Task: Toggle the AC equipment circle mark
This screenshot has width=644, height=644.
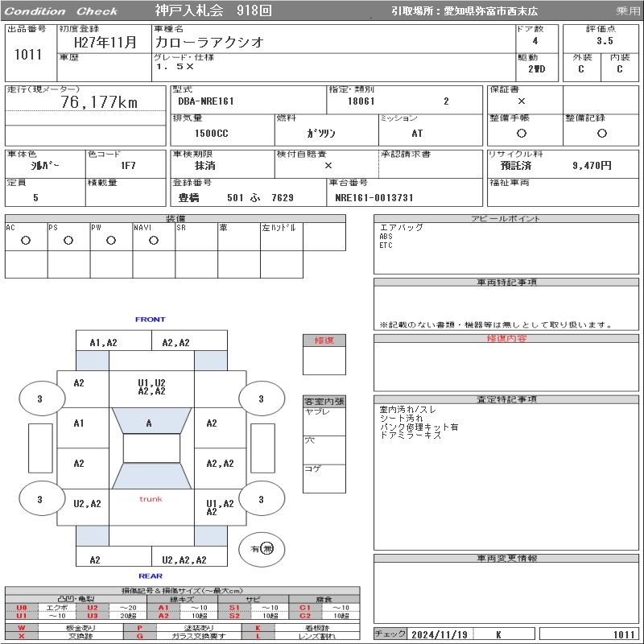Action: coord(26,240)
